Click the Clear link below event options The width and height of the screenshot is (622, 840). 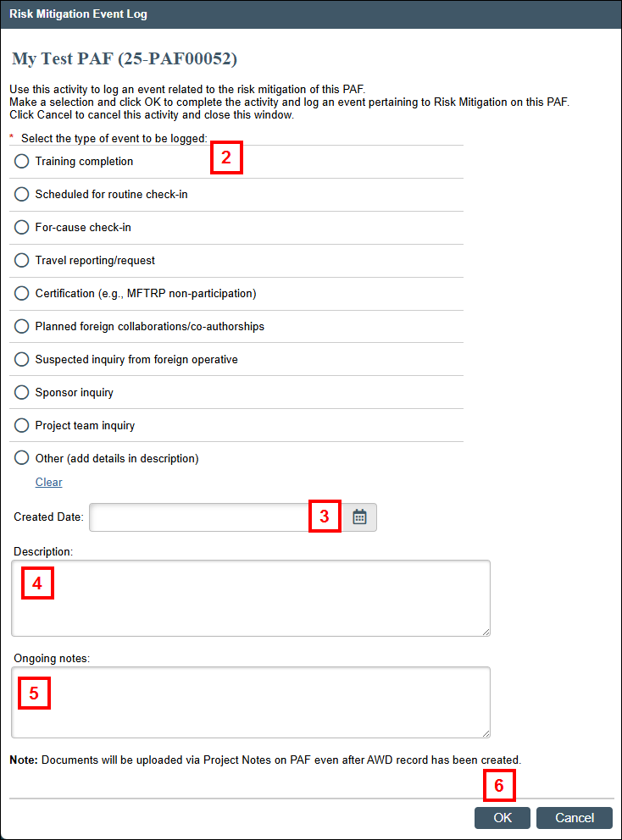(48, 482)
